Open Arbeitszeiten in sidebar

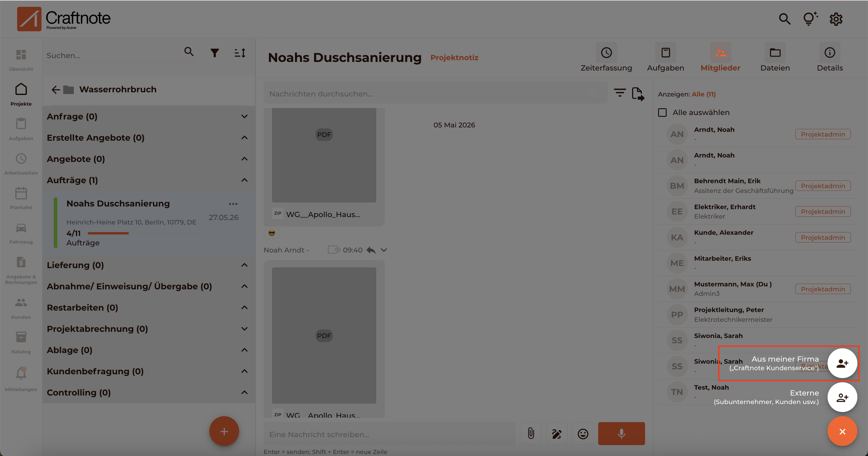[21, 164]
